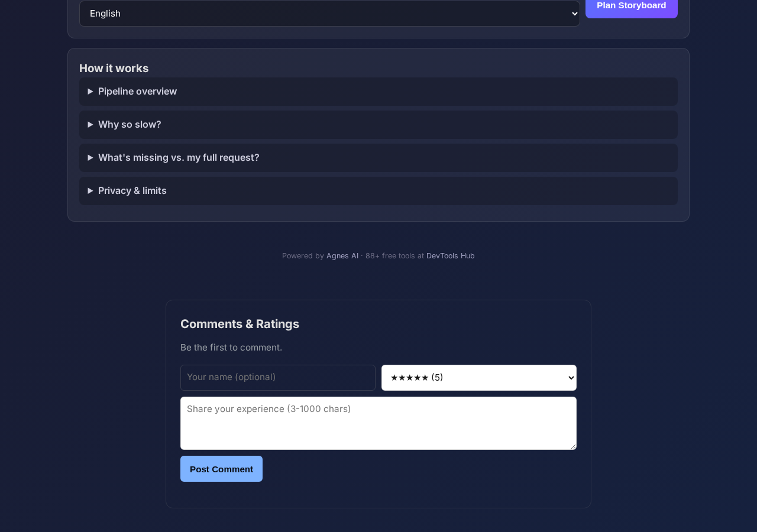757x532 pixels.
Task: Expand the Pipeline overview section
Action: point(378,92)
